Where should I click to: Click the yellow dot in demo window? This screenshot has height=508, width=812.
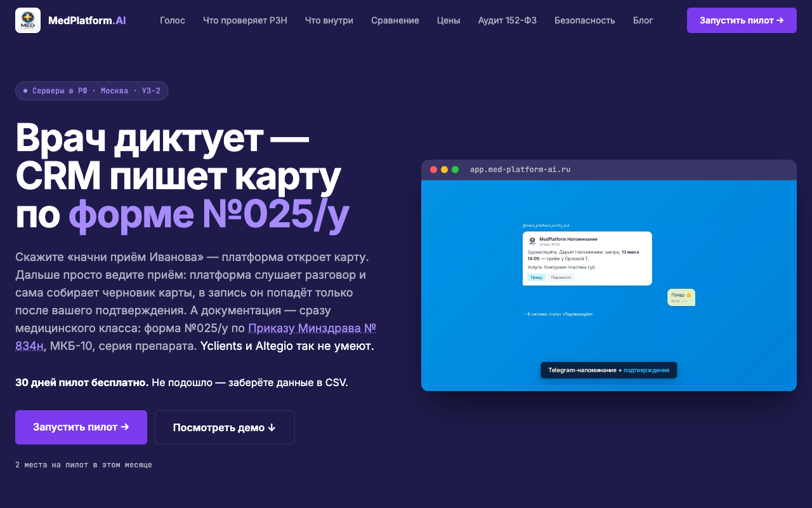point(445,170)
